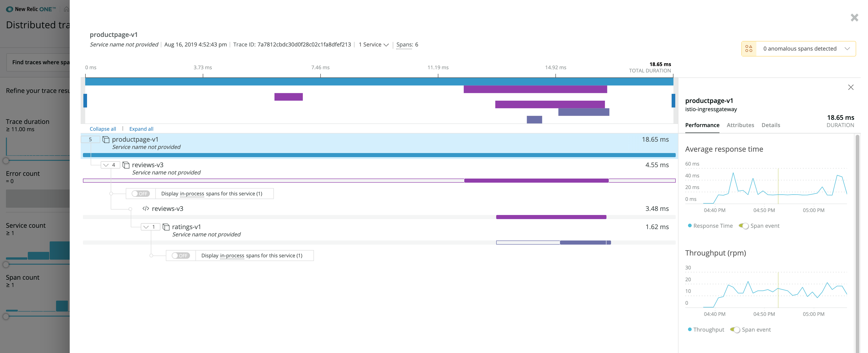Click the ratings-v1 service icon in tree
868x353 pixels.
pyautogui.click(x=166, y=227)
